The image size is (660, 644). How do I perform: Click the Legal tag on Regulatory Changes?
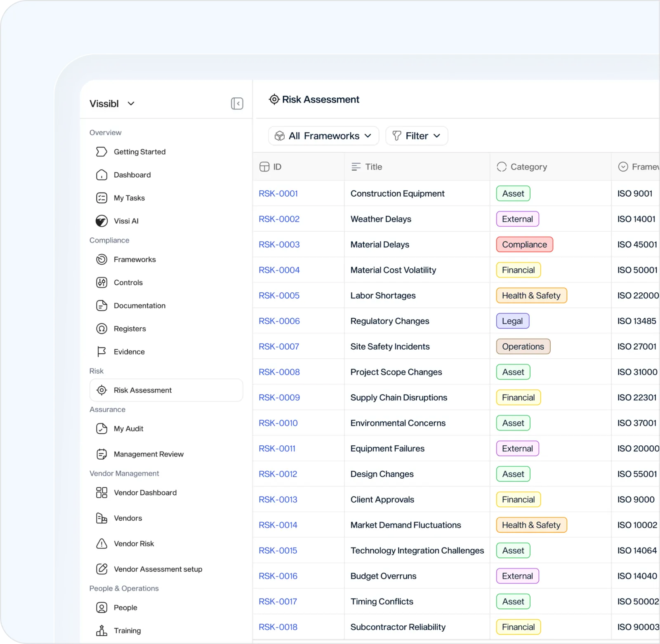coord(512,321)
